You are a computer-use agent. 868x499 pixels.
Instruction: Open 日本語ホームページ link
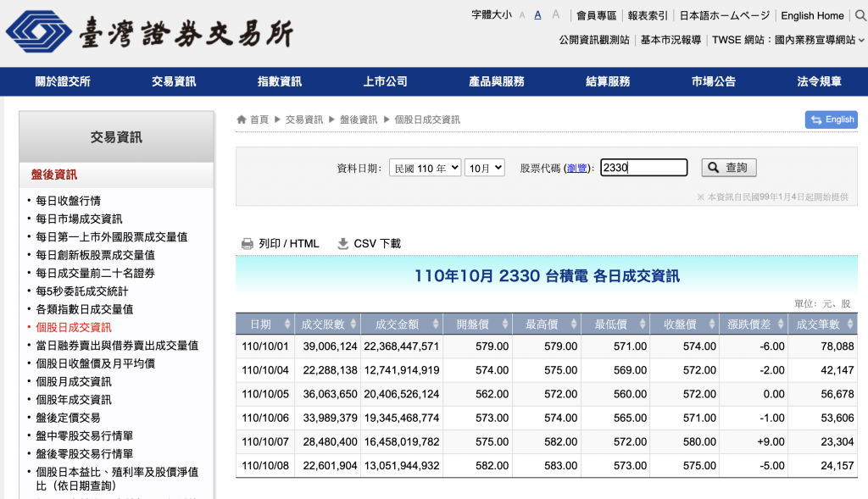(x=725, y=15)
